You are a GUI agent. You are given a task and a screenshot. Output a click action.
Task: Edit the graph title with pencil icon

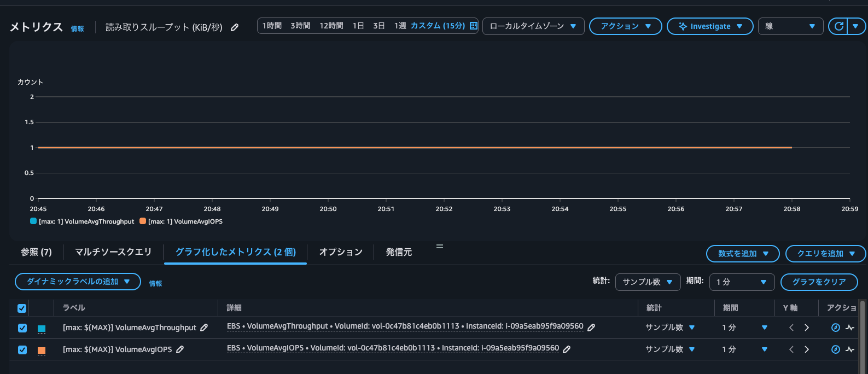click(x=235, y=27)
